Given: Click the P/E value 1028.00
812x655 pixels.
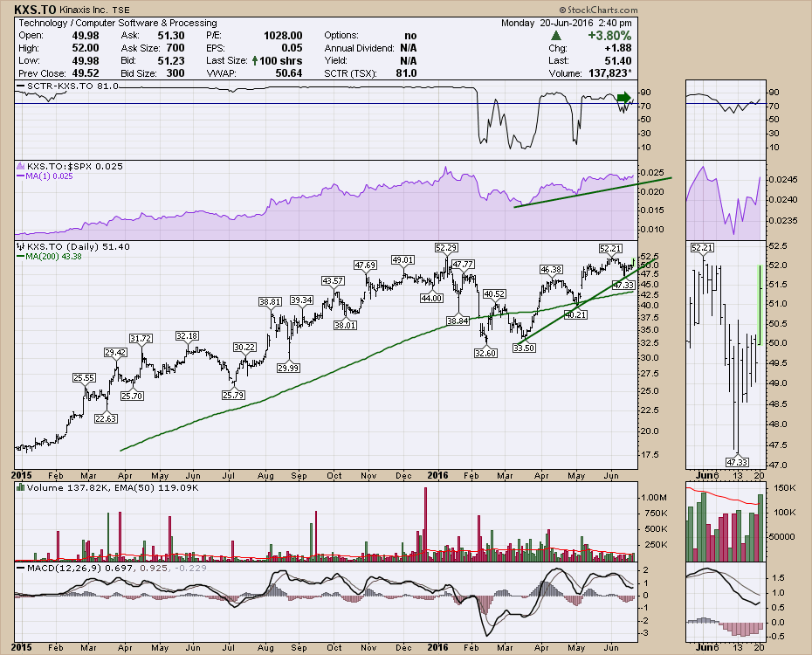Looking at the screenshot, I should 283,36.
